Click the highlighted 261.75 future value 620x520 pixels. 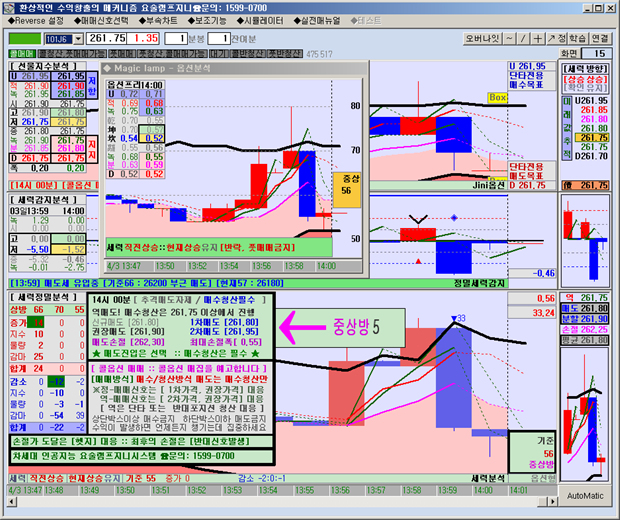click(592, 137)
